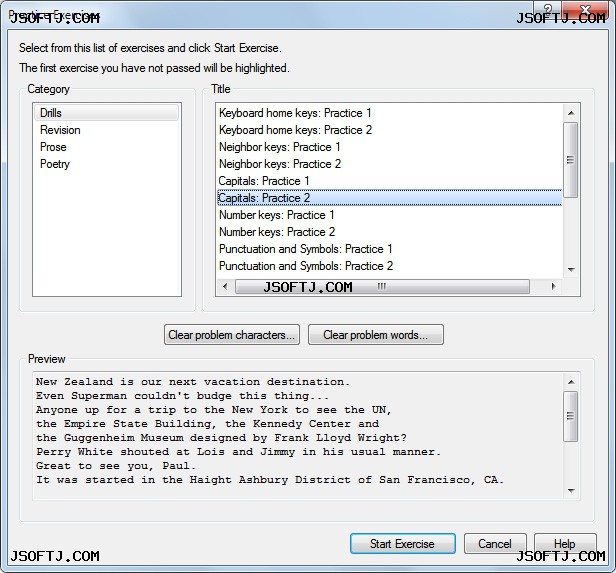616x573 pixels.
Task: Select Capitals: Practice 2 exercise
Action: (389, 198)
